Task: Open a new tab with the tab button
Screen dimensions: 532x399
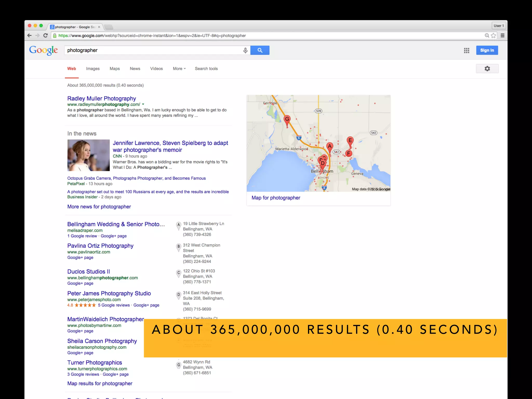Action: tap(109, 27)
